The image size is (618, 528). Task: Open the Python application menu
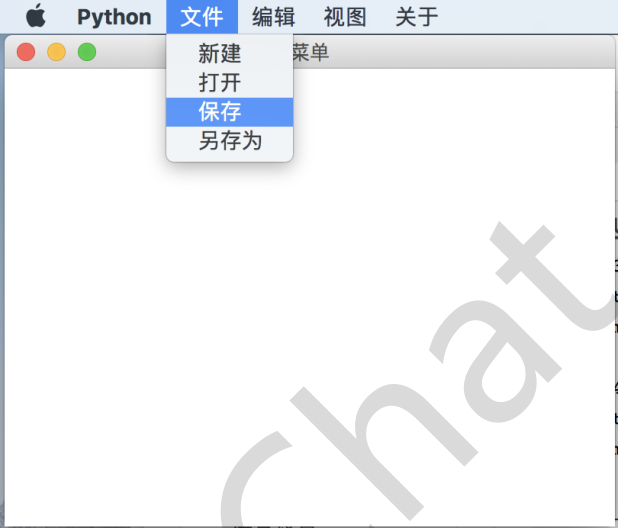114,17
